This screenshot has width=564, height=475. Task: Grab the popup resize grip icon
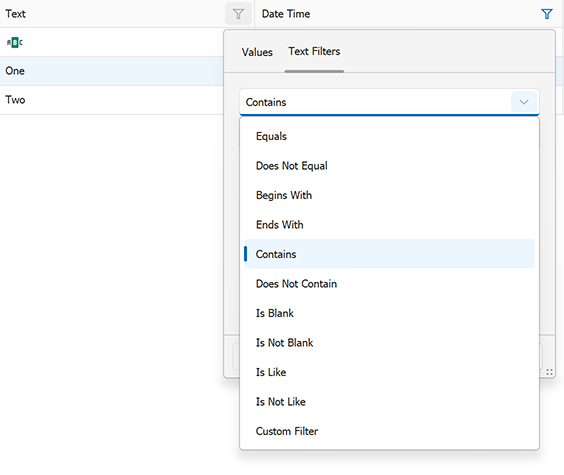click(x=549, y=372)
